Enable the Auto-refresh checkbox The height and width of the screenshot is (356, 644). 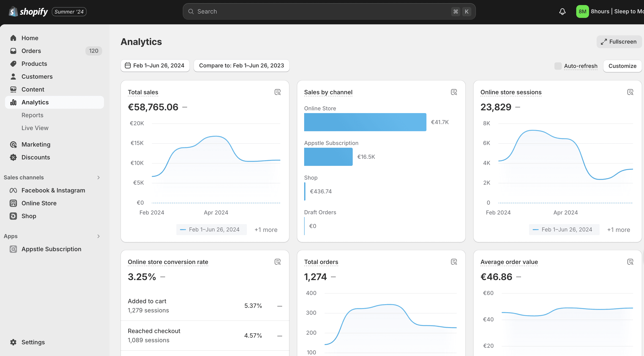tap(558, 66)
